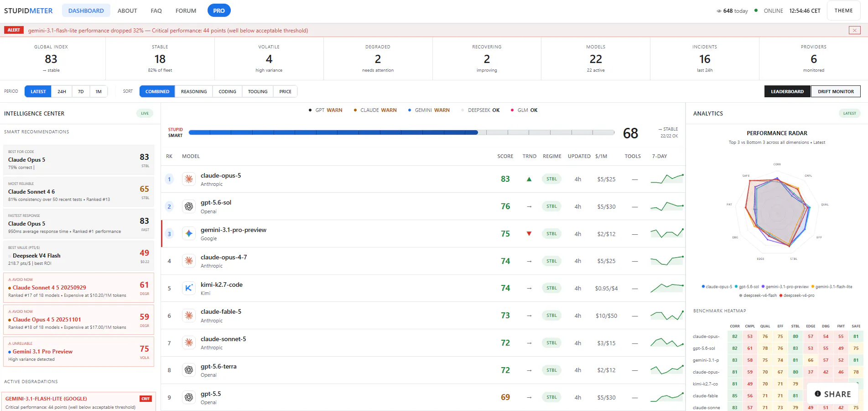Screen dimensions: 868x411
Task: Click the Anthropic icon beside claude-fable-5
Action: coord(189,316)
